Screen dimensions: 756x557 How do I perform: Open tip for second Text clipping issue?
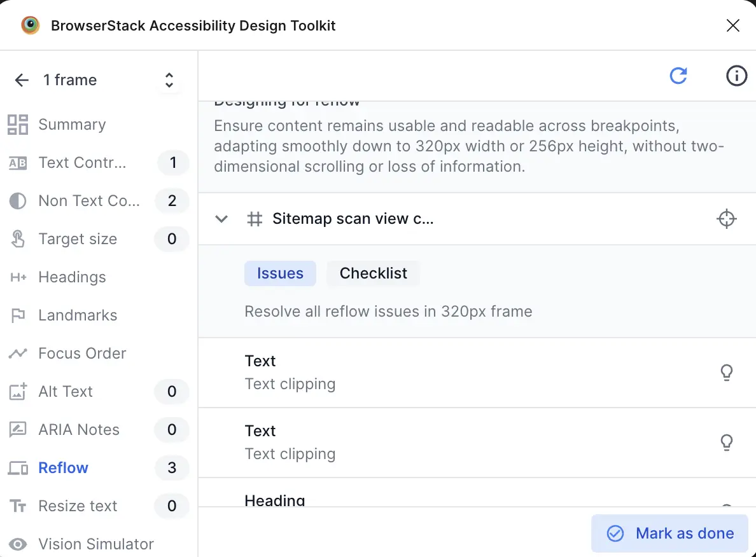(x=727, y=443)
